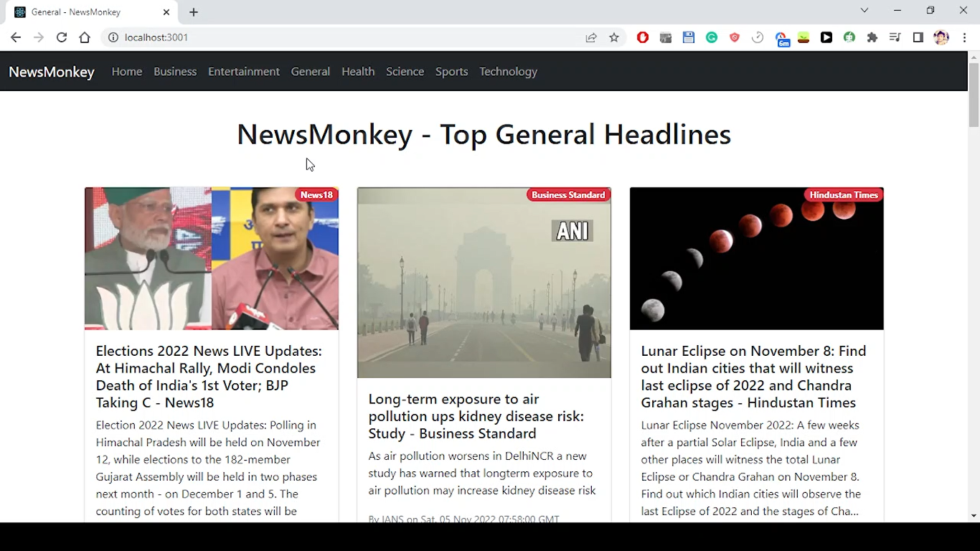Open the Chrome three-dot menu
The image size is (980, 551).
pos(964,37)
